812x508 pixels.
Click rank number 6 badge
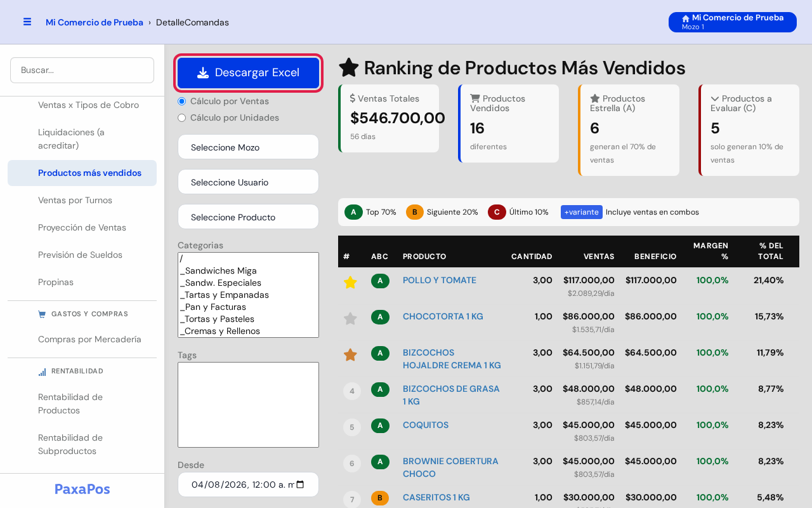point(352,464)
